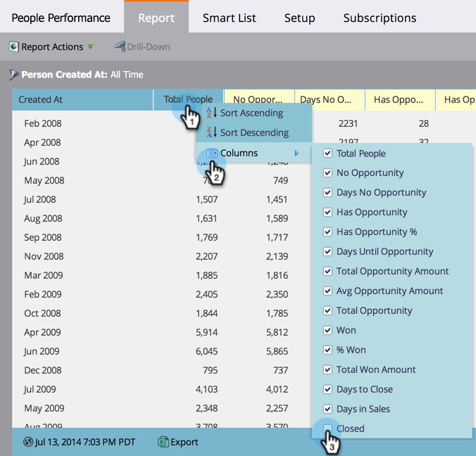Click the Drill-Down telescope icon
476x456 pixels.
120,46
